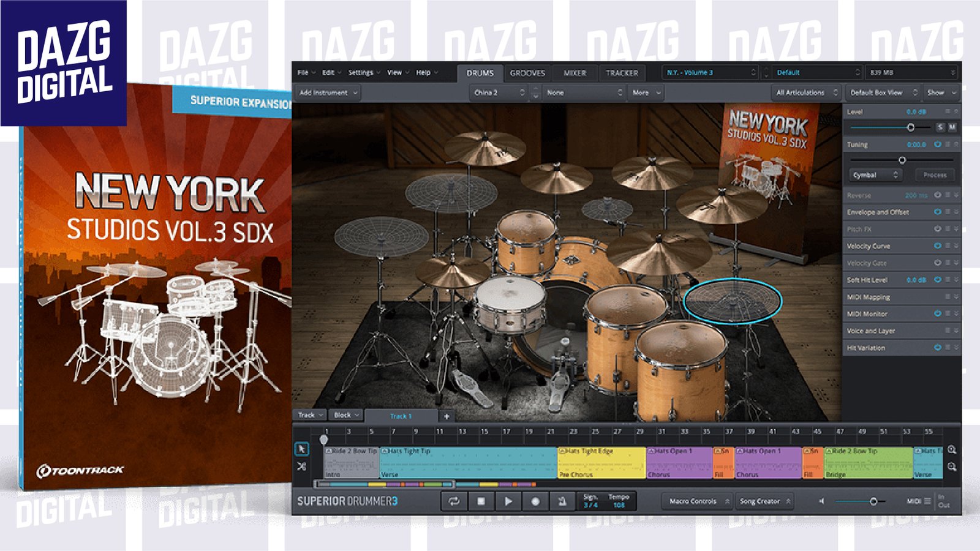This screenshot has width=980, height=551.
Task: Toggle Velocity Curve power button
Action: tap(937, 246)
